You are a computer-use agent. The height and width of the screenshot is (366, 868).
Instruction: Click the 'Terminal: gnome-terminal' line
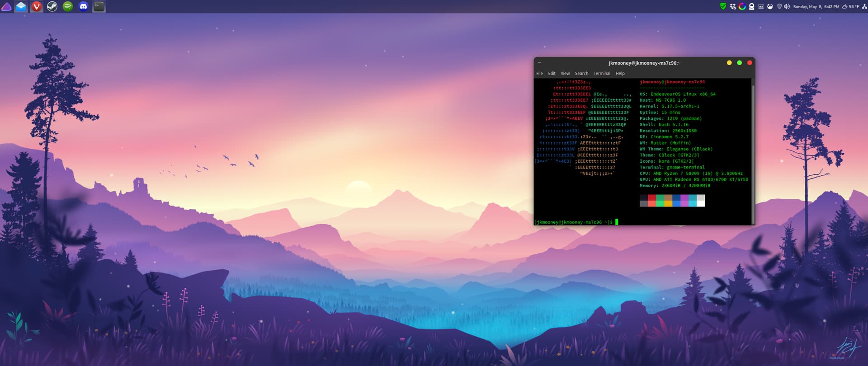point(672,167)
